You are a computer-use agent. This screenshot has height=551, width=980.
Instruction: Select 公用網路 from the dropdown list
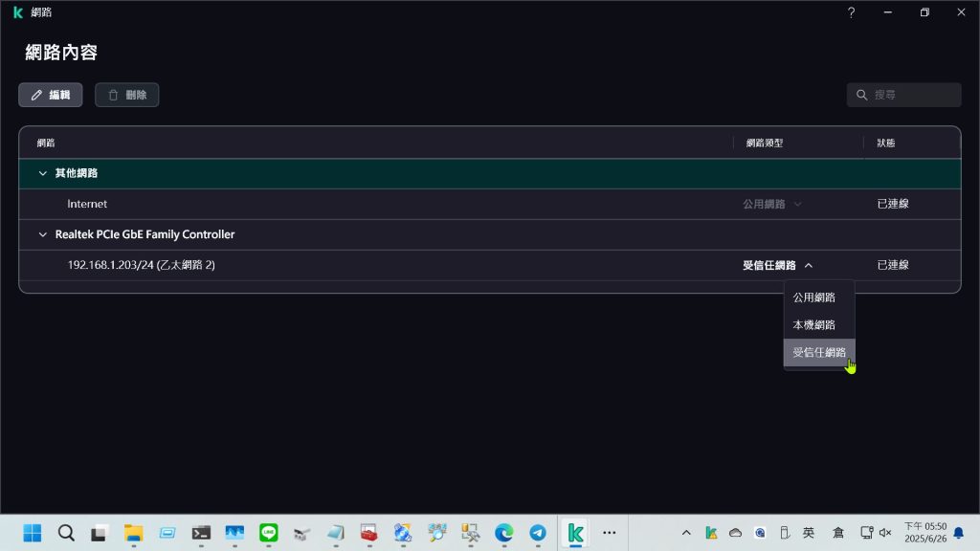click(813, 298)
